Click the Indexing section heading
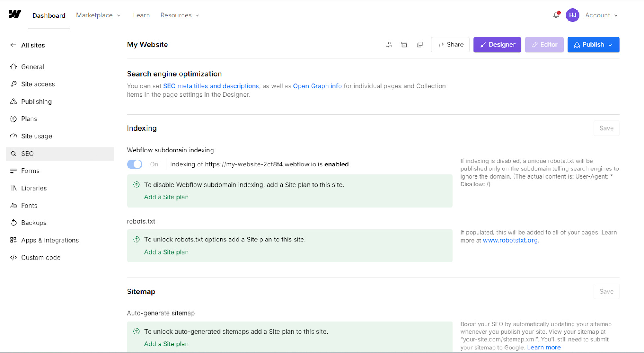 point(142,128)
